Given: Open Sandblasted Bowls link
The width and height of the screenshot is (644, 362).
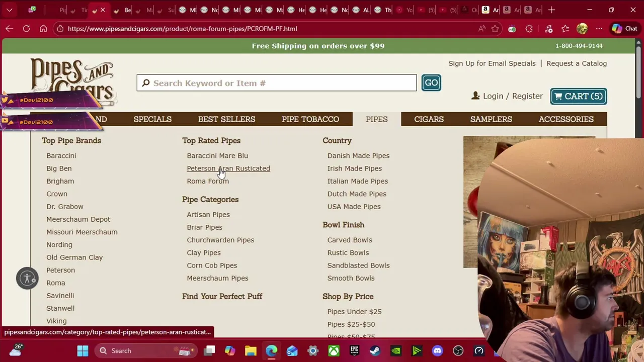Looking at the screenshot, I should point(358,265).
